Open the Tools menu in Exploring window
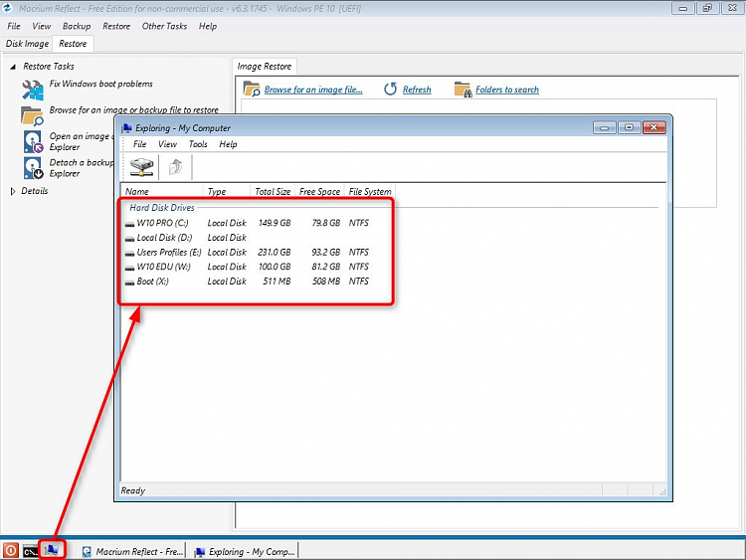The width and height of the screenshot is (746, 560). click(198, 144)
